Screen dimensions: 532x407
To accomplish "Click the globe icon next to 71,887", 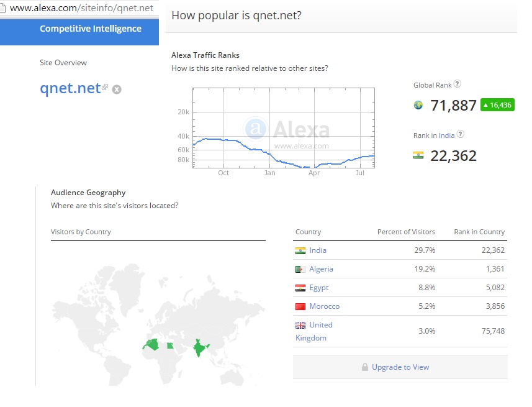I will click(x=418, y=105).
